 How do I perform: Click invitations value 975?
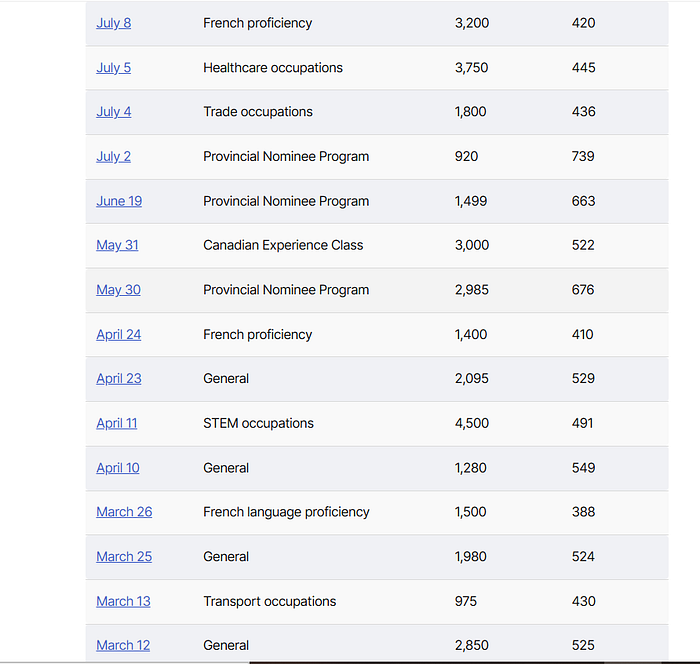pyautogui.click(x=466, y=601)
